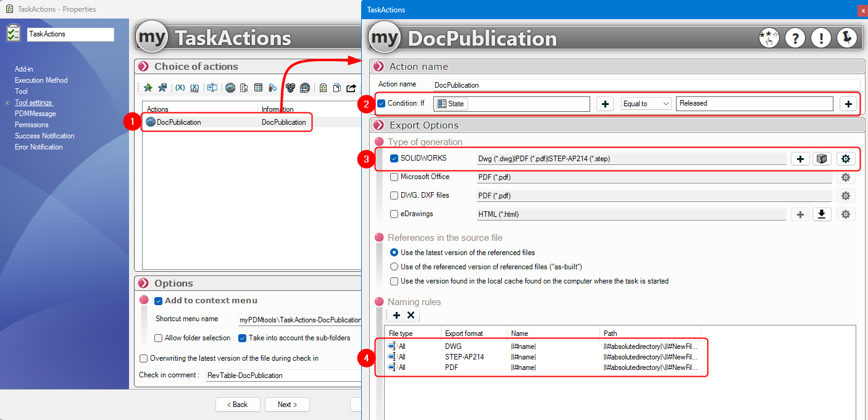Image resolution: width=868 pixels, height=420 pixels.
Task: Uncheck 'Add to context menu'
Action: (159, 301)
